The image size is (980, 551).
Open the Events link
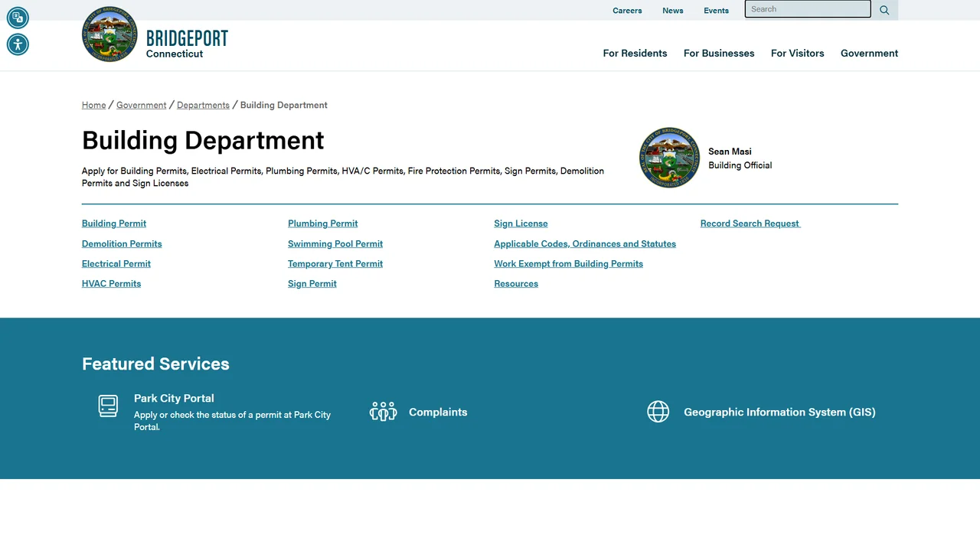[716, 11]
